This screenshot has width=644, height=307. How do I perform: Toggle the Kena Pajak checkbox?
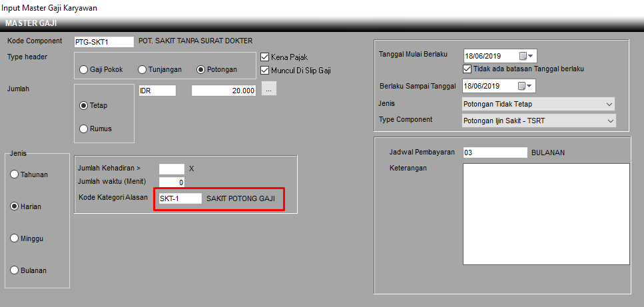coord(265,57)
